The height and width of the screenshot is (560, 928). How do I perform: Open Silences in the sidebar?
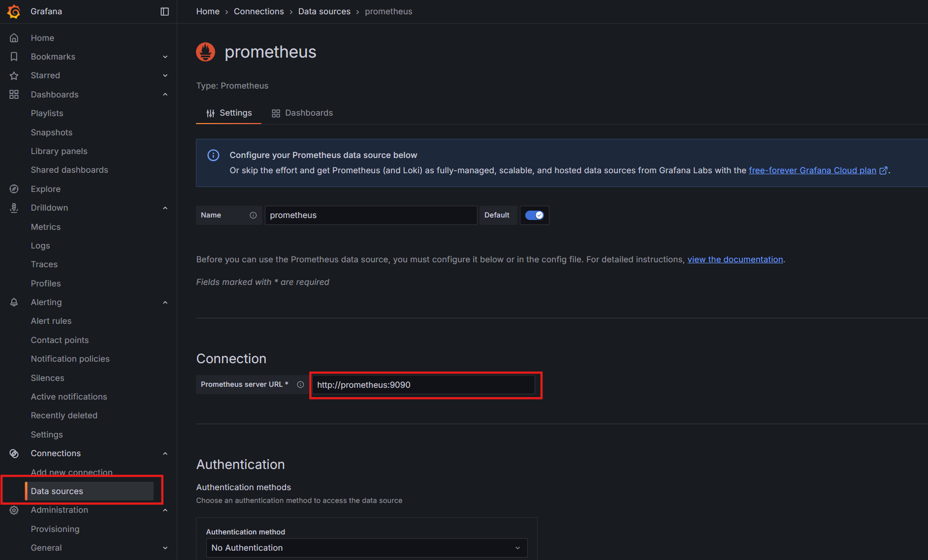pyautogui.click(x=47, y=378)
